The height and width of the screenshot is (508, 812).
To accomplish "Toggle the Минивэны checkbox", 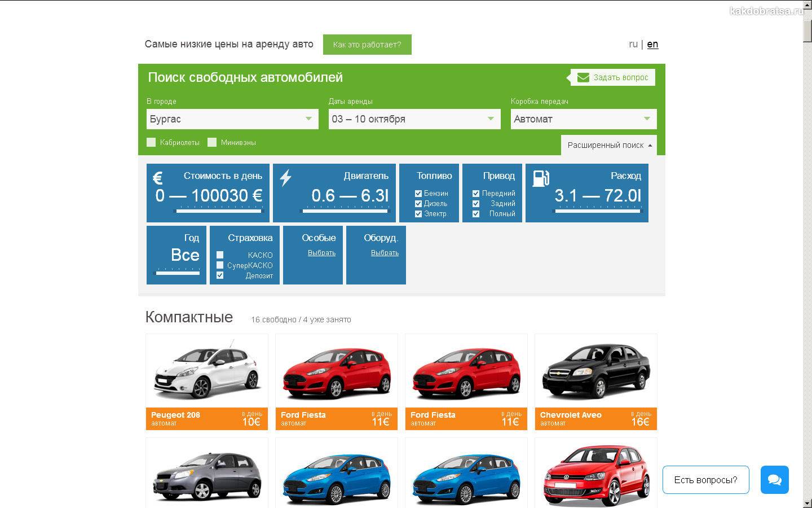I will click(212, 142).
